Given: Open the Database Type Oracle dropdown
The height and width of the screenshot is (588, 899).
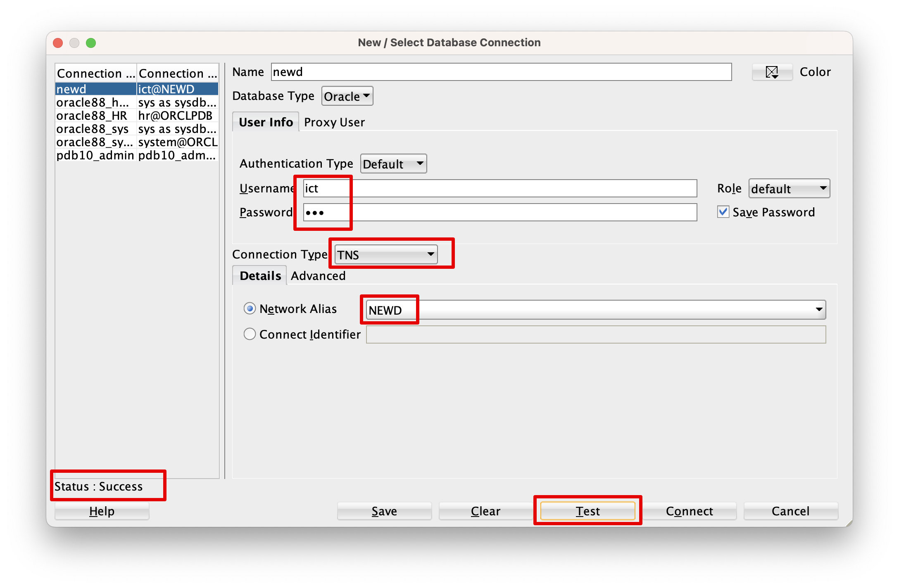Looking at the screenshot, I should point(347,96).
